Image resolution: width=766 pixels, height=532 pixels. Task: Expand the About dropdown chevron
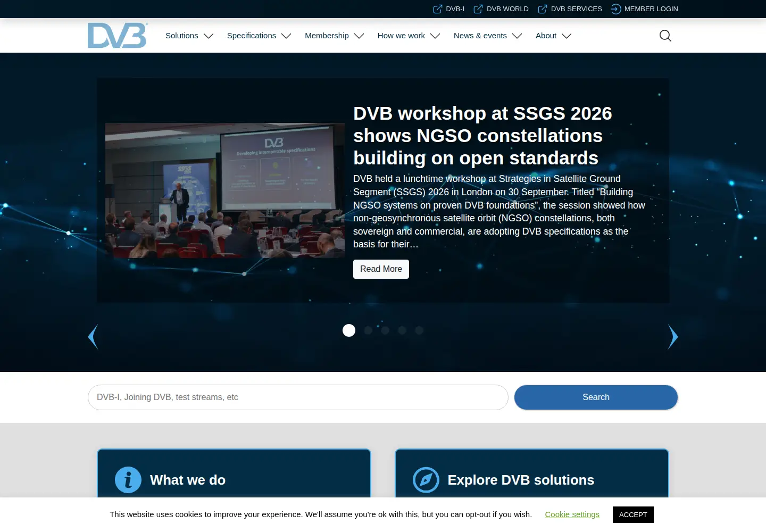[567, 36]
